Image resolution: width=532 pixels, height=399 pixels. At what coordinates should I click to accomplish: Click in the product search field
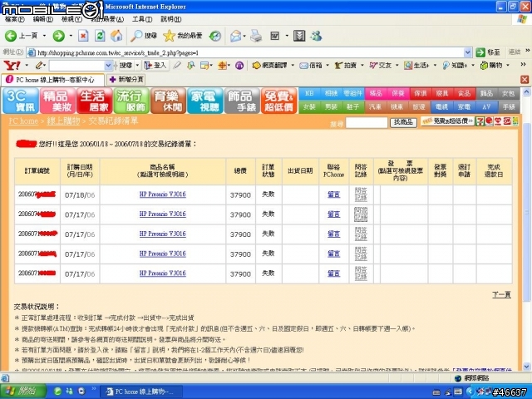(367, 122)
